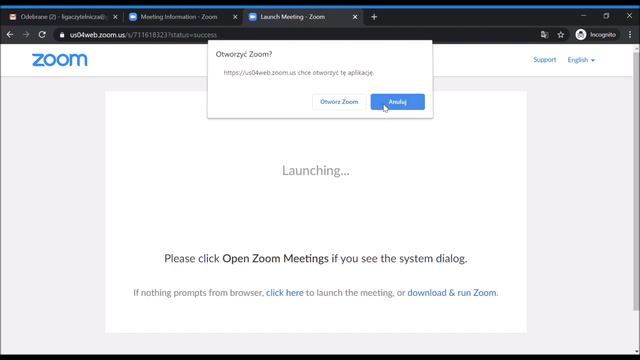Click the Anuluj button in dialog
Image resolution: width=640 pixels, height=360 pixels.
(x=398, y=102)
